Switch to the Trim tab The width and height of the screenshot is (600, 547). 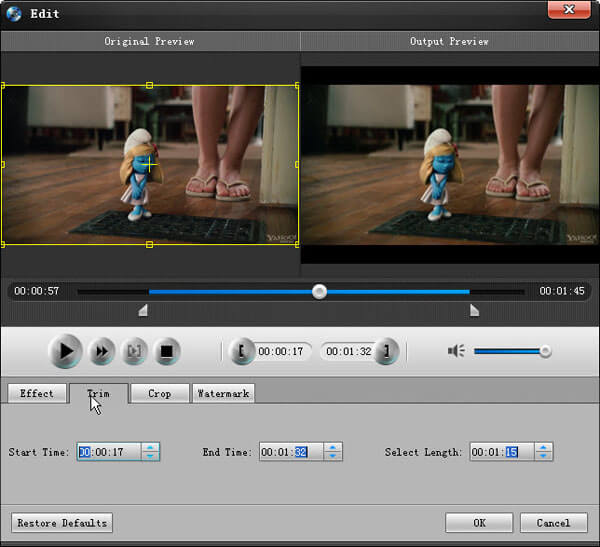click(x=98, y=394)
